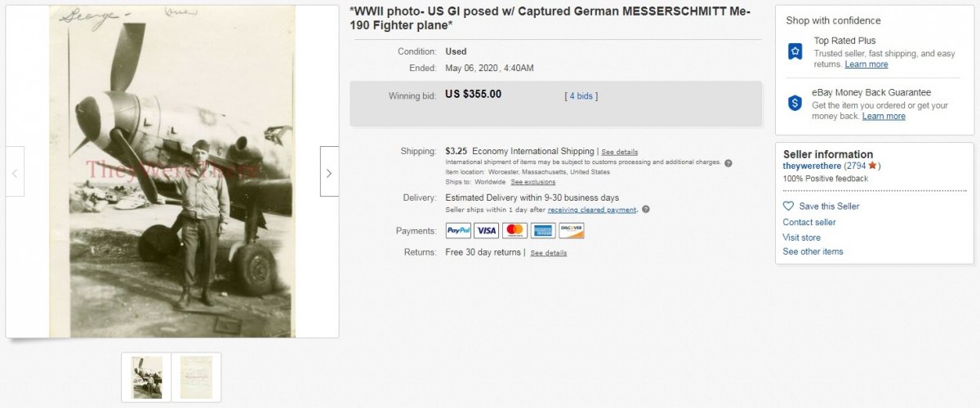The image size is (980, 408).
Task: Click help icon beside shipping charges note
Action: tap(728, 162)
